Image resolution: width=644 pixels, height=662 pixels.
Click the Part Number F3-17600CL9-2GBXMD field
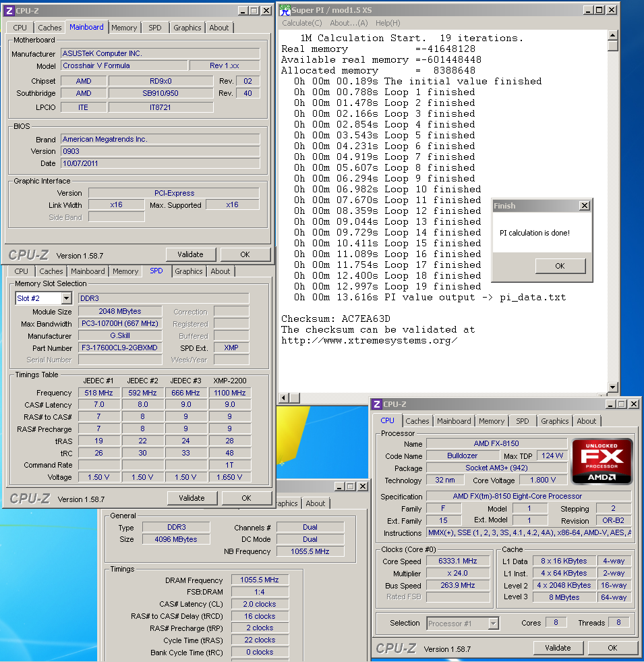pyautogui.click(x=120, y=348)
